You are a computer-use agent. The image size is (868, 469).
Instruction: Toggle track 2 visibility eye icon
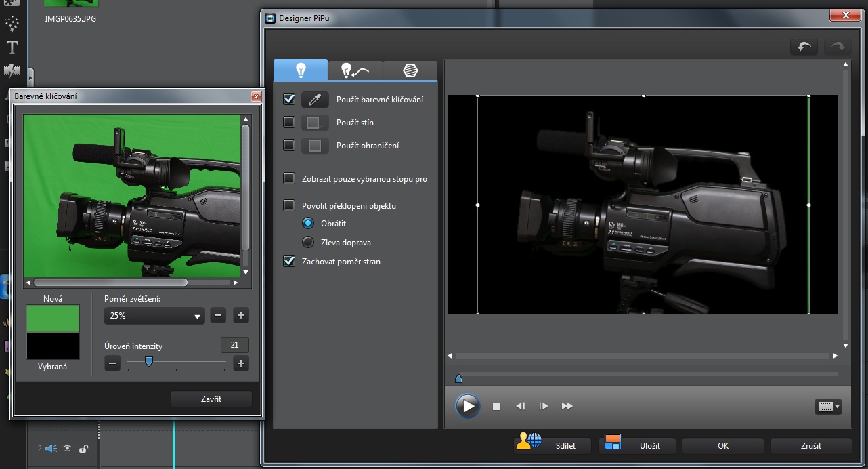coord(68,448)
